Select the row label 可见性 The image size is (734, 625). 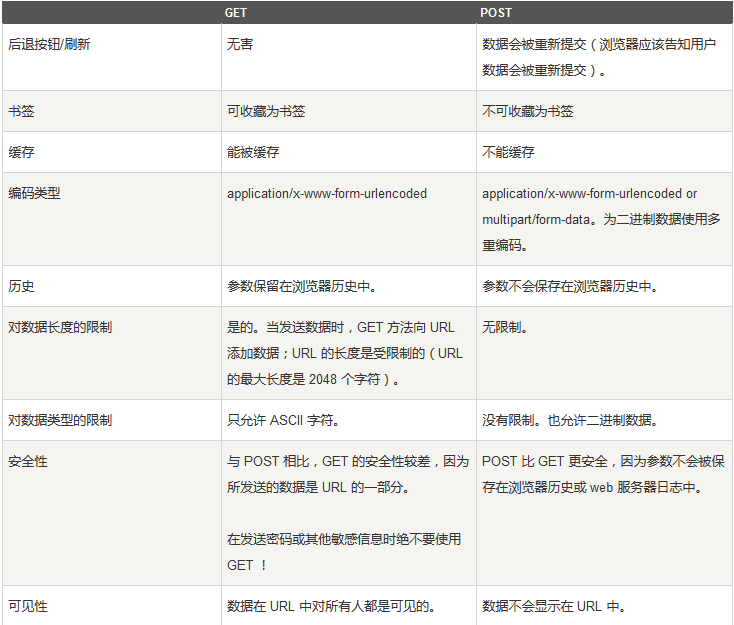tap(28, 606)
